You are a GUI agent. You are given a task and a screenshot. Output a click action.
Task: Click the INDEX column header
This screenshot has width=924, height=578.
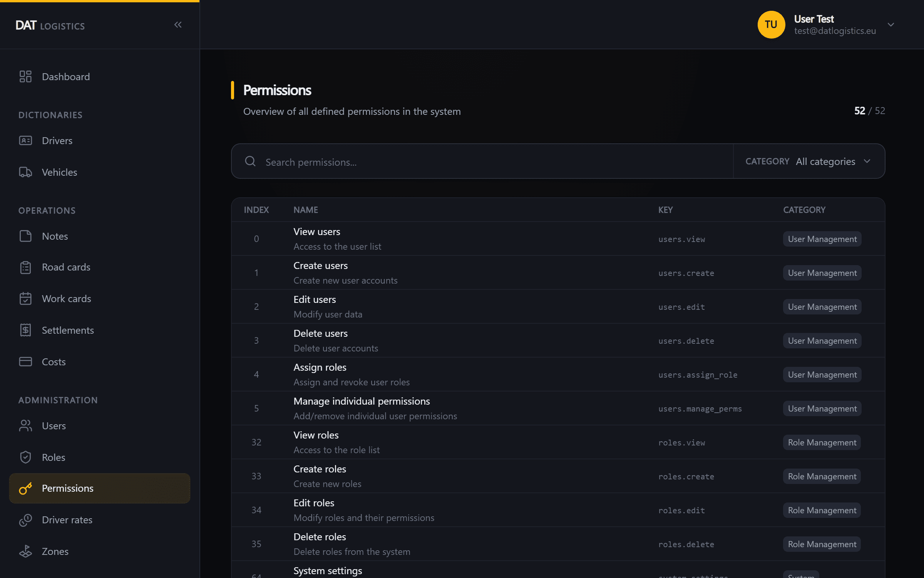pyautogui.click(x=256, y=210)
